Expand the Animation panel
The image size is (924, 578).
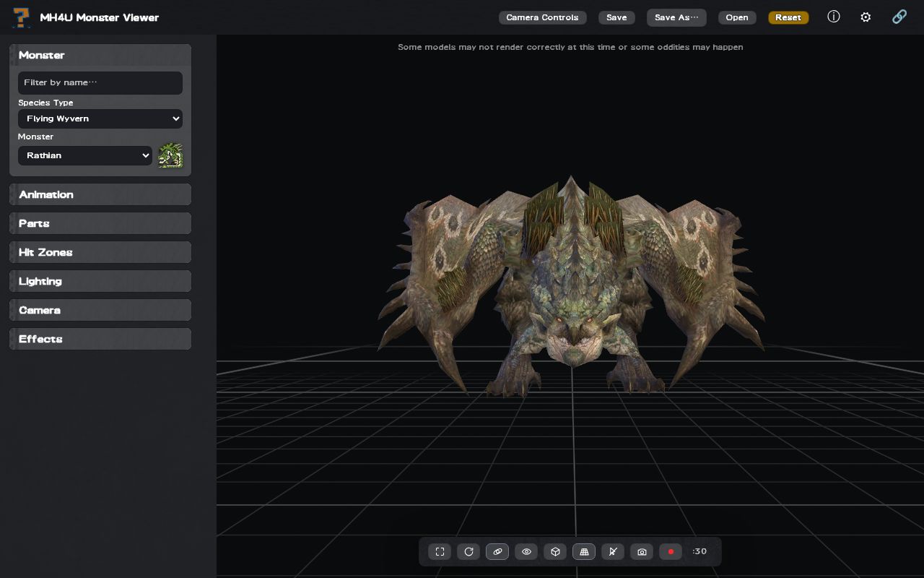100,194
